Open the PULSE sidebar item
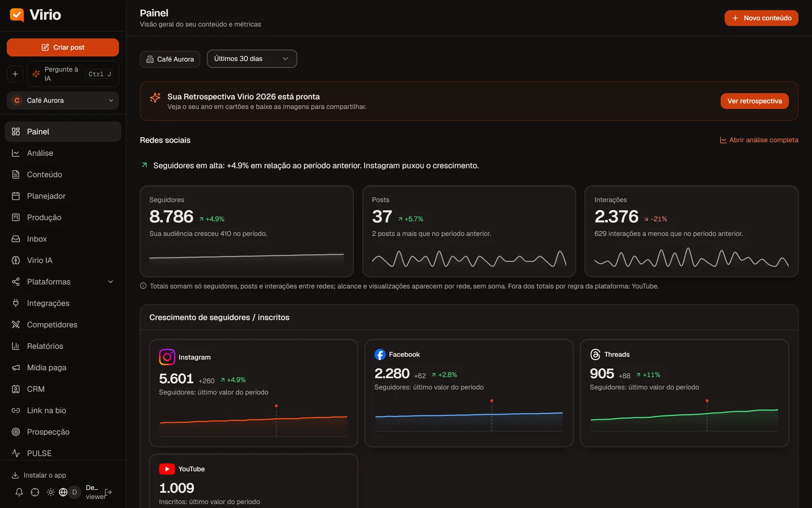812x508 pixels. pos(63,453)
